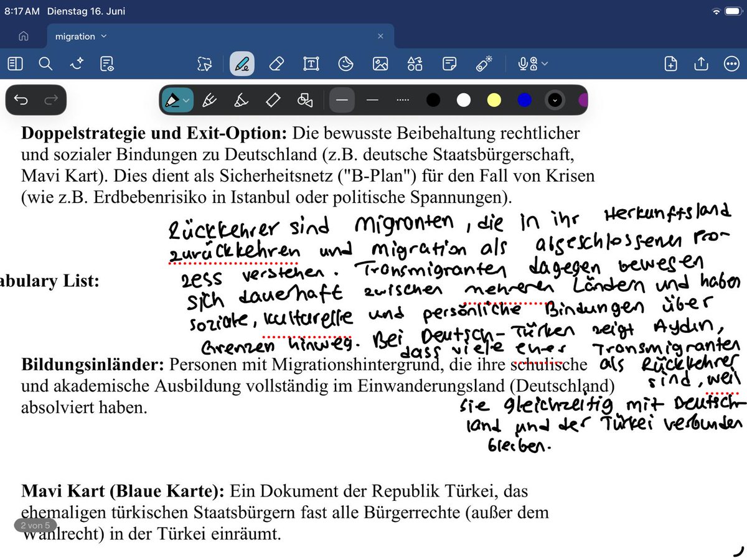Image resolution: width=747 pixels, height=560 pixels.
Task: Select the Pen tool in top toolbar
Action: [x=242, y=63]
